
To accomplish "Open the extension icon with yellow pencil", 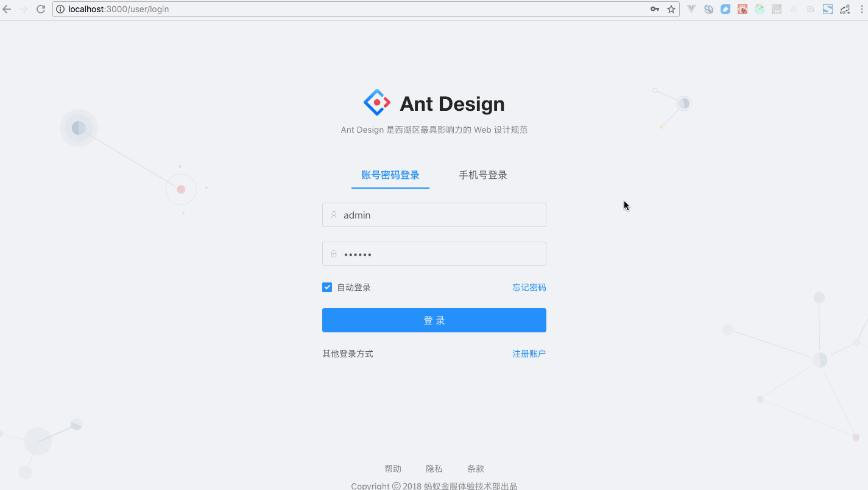I will [x=708, y=9].
